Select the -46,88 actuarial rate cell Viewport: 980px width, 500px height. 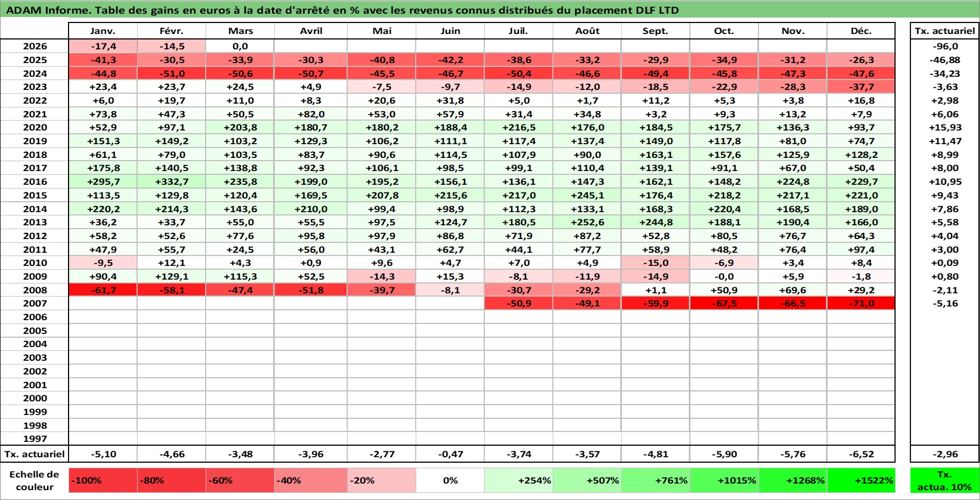945,60
